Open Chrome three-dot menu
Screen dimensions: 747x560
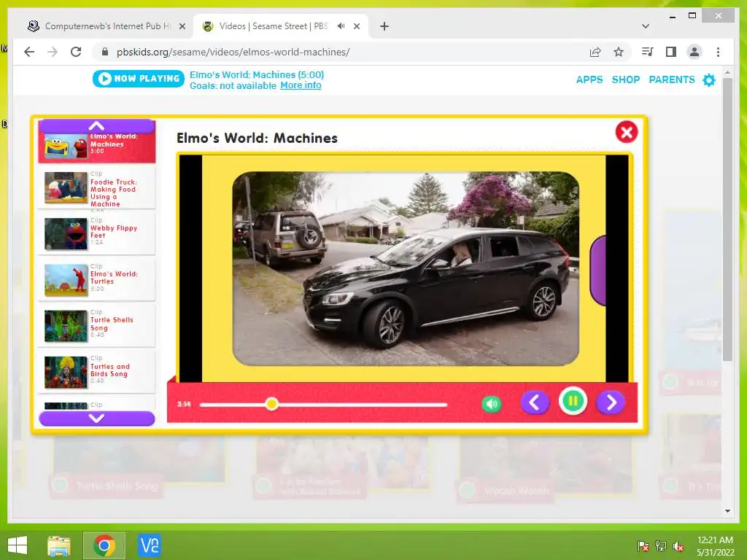pyautogui.click(x=718, y=52)
